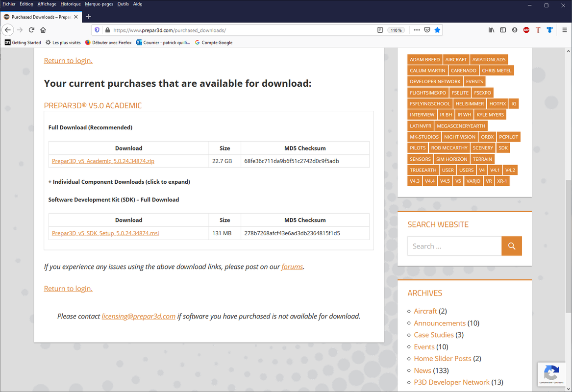Open the Édition menu
Viewport: 572px width, 392px height.
(x=26, y=4)
